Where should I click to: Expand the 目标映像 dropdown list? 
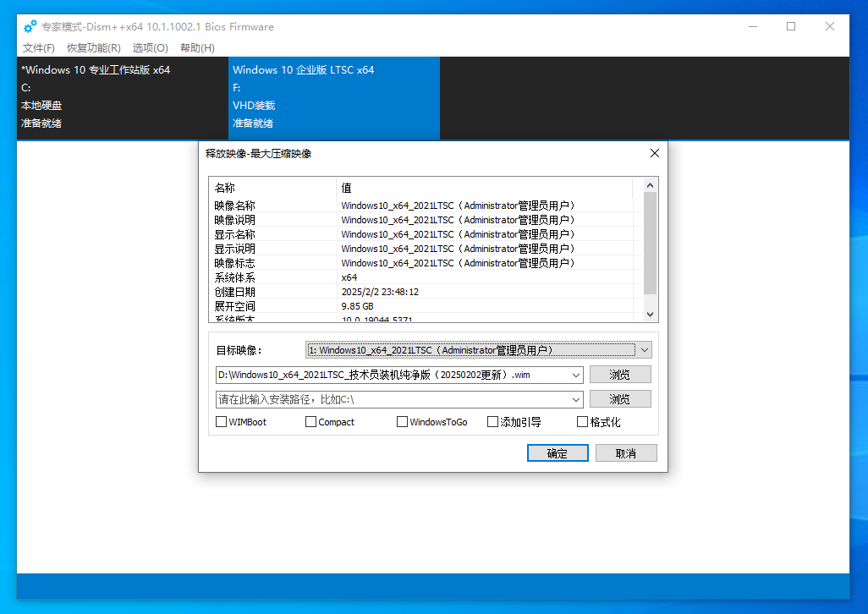click(x=645, y=350)
